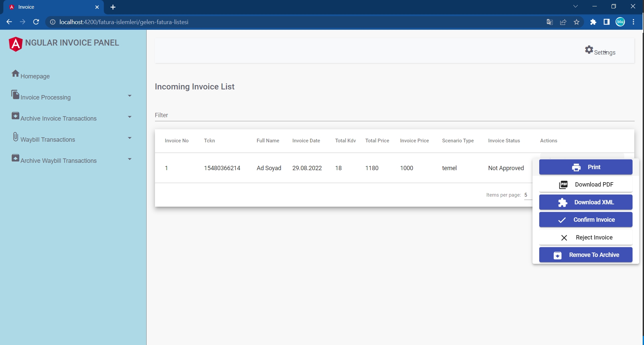644x345 pixels.
Task: Click the Waybill Transactions paperclip icon
Action: click(15, 137)
